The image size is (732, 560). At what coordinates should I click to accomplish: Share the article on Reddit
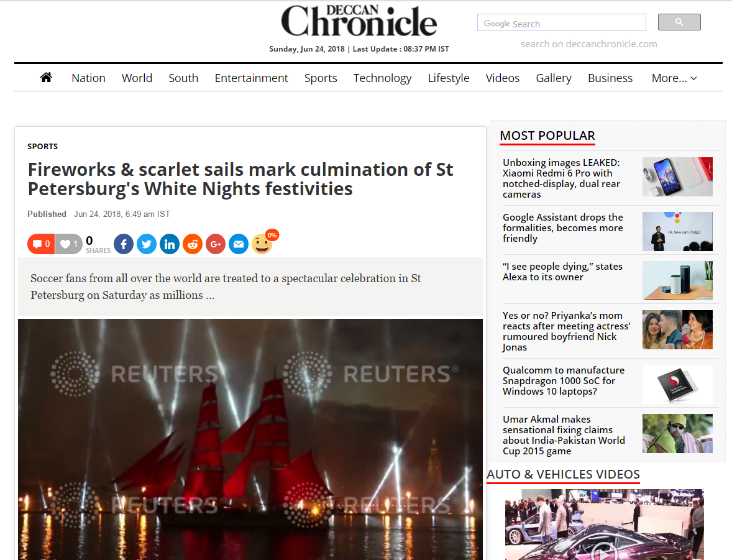tap(193, 244)
